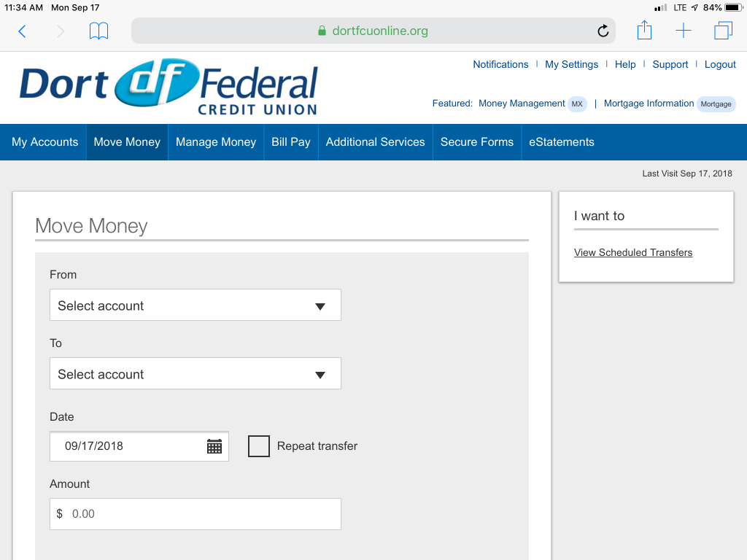
Task: Expand the From account dropdown
Action: pyautogui.click(x=195, y=306)
